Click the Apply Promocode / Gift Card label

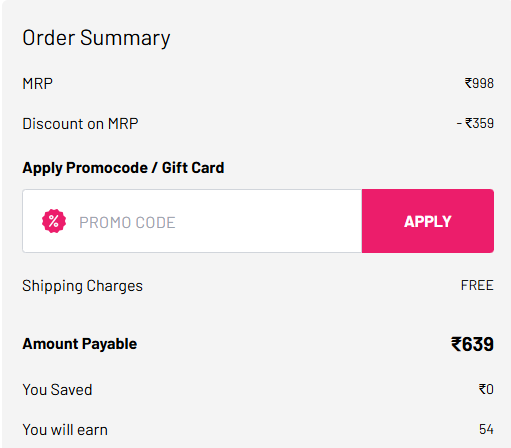[123, 168]
